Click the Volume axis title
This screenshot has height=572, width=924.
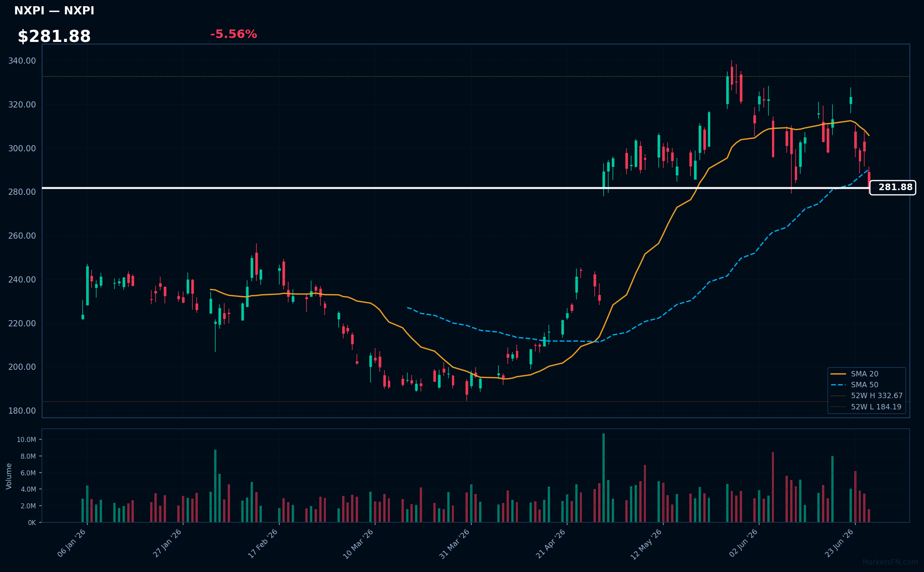click(x=9, y=476)
